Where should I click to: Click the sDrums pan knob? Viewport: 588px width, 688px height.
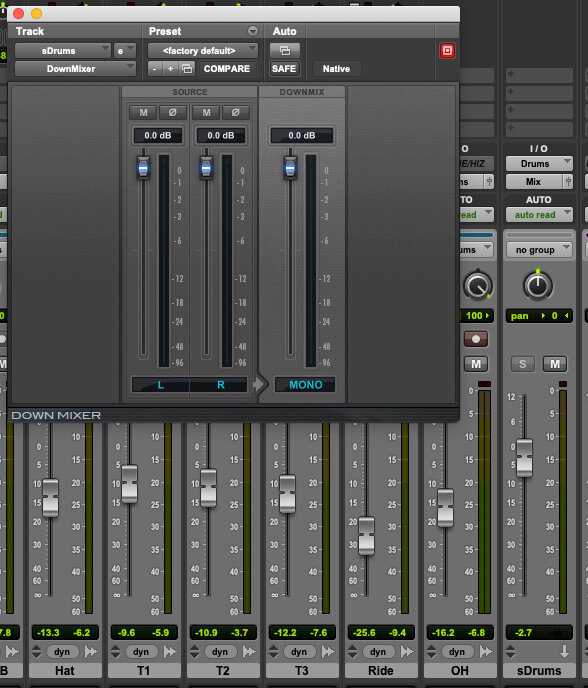538,286
